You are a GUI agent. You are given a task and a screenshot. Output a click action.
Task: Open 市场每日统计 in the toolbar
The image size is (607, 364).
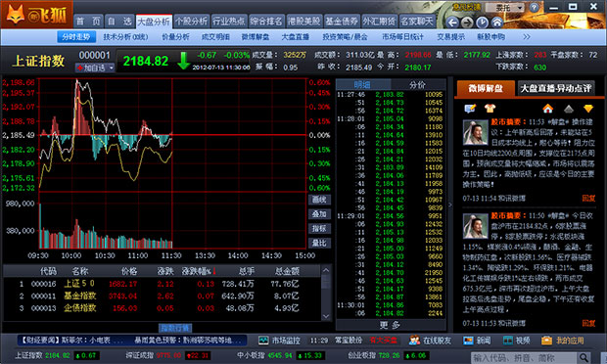click(402, 37)
